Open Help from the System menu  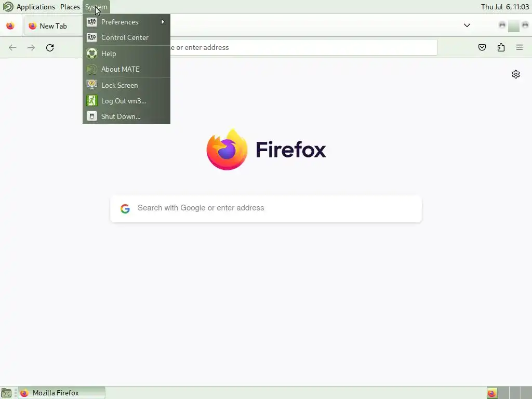click(126, 54)
